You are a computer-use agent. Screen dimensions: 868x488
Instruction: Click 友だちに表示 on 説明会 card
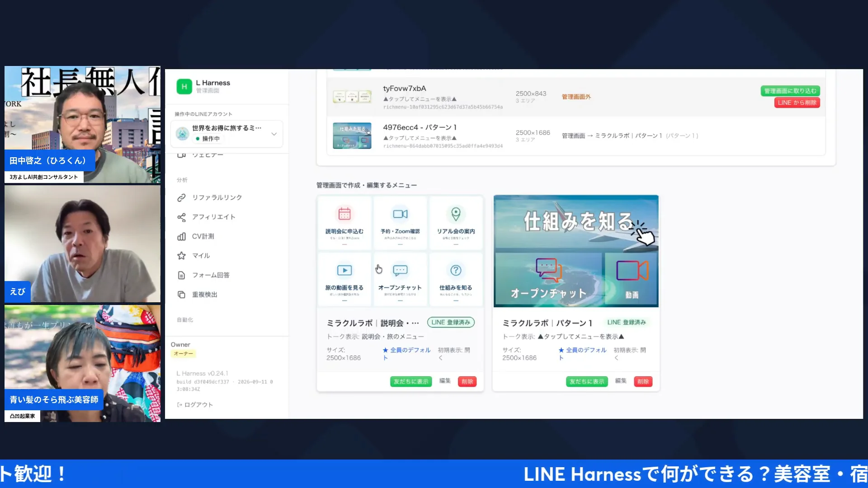click(411, 382)
